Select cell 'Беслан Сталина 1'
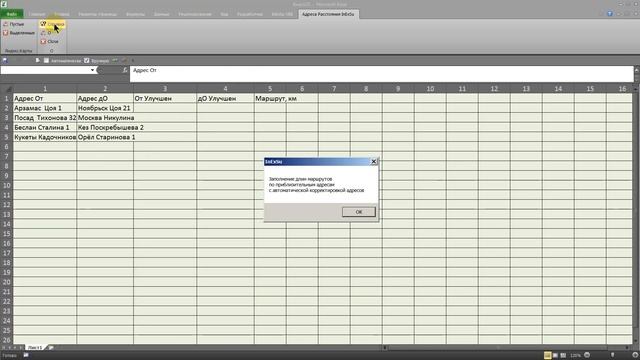This screenshot has width=640, height=360. pyautogui.click(x=45, y=127)
